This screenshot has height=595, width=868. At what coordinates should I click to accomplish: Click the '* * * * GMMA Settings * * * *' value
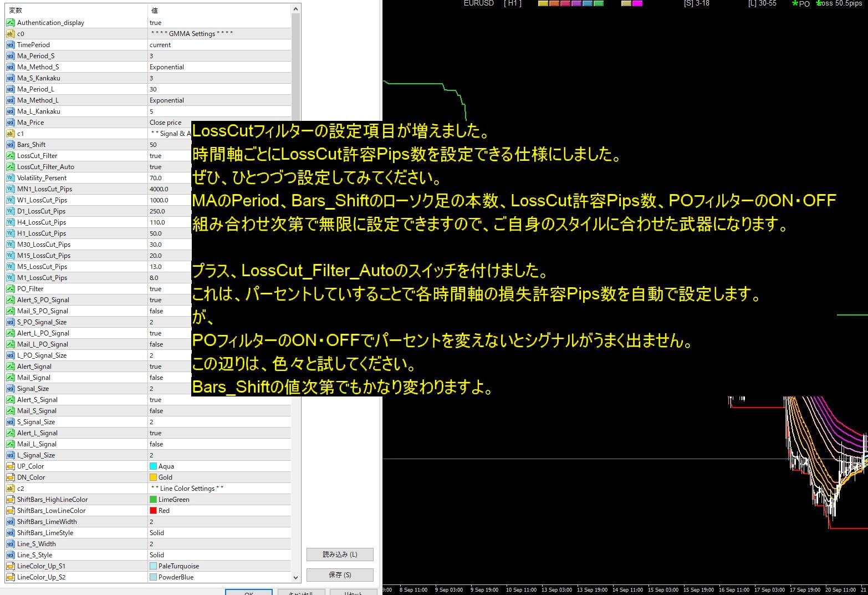pos(192,34)
